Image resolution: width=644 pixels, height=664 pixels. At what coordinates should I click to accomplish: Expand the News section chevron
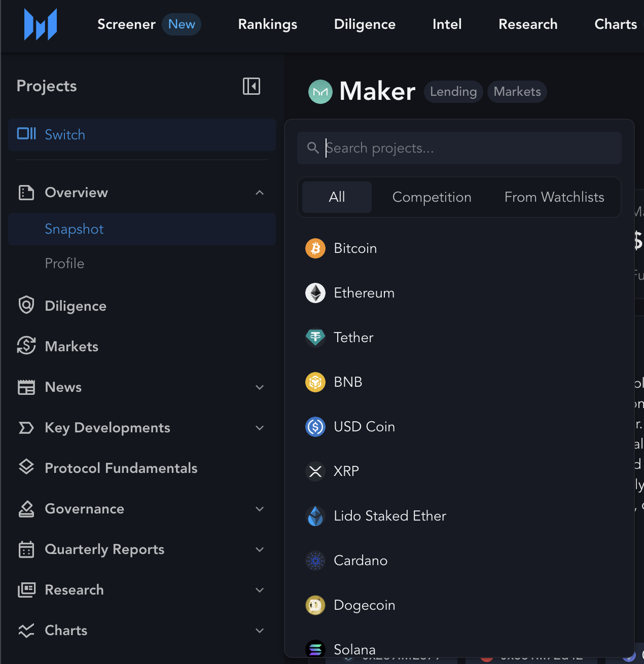(260, 387)
